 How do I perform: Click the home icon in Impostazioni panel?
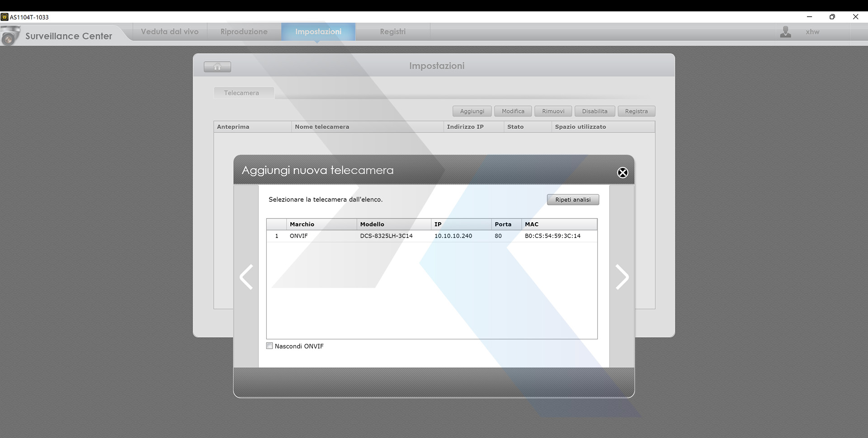(217, 67)
